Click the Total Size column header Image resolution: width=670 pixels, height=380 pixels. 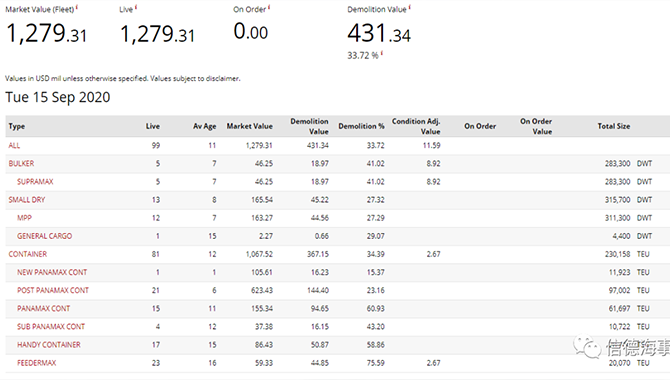click(x=614, y=126)
